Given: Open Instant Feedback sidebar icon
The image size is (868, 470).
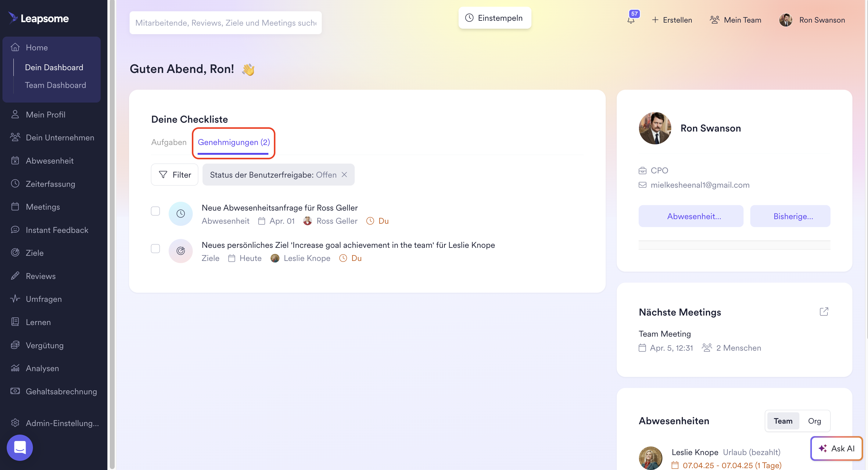Looking at the screenshot, I should click(x=15, y=230).
